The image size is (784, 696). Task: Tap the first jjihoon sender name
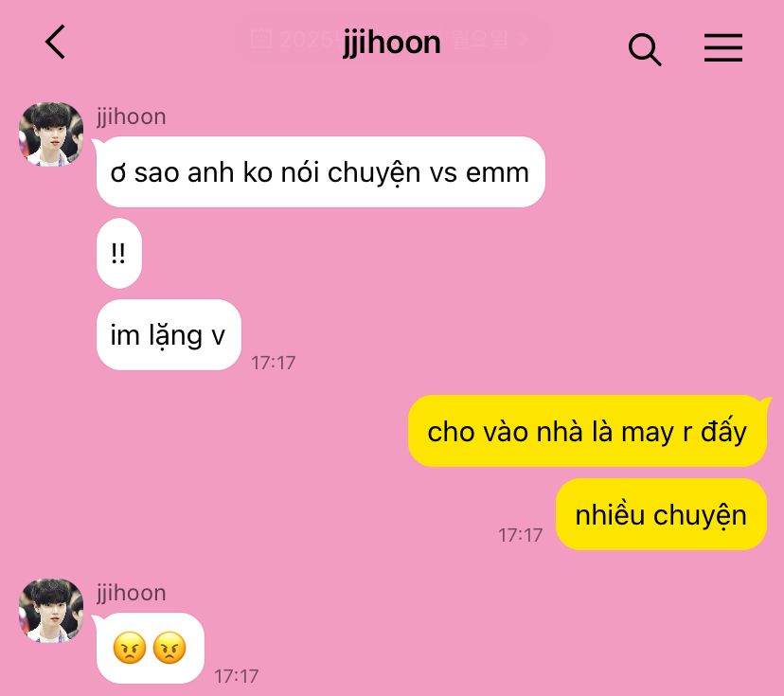(132, 117)
